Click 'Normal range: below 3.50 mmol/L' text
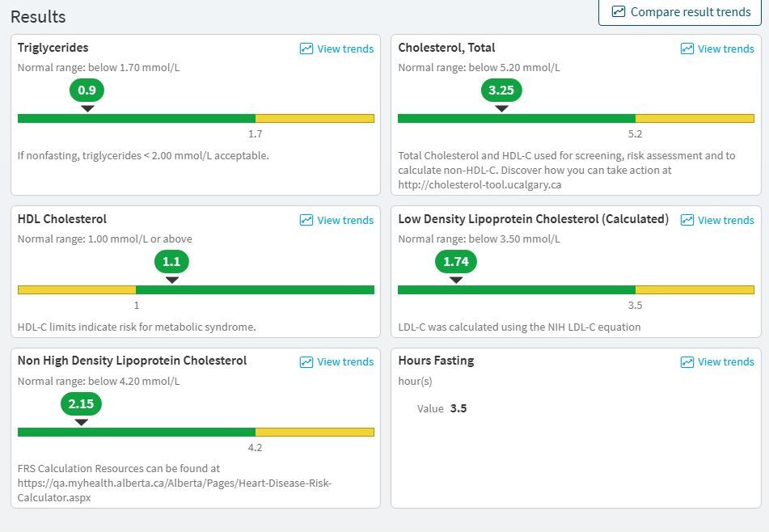The height and width of the screenshot is (532, 769). pos(479,239)
